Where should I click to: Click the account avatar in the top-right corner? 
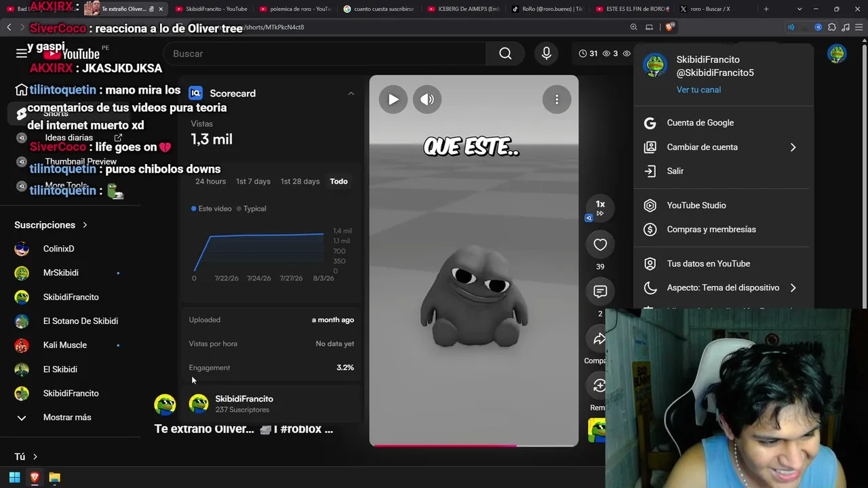click(x=837, y=54)
